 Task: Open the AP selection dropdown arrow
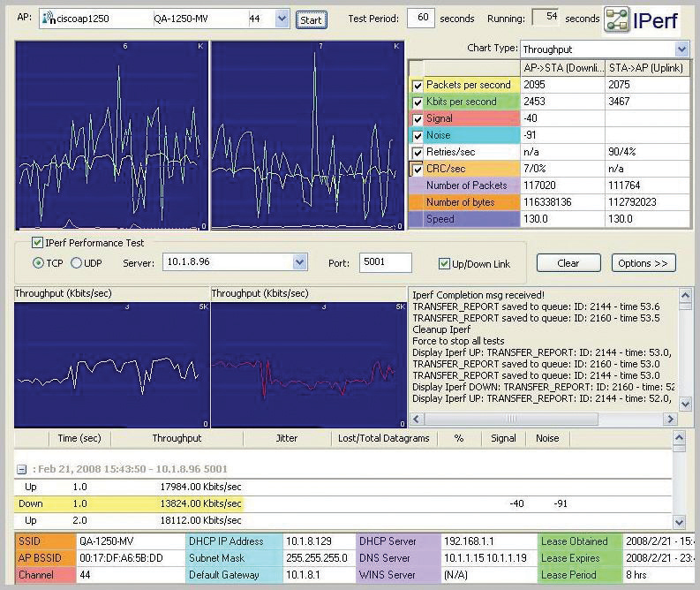coord(282,19)
